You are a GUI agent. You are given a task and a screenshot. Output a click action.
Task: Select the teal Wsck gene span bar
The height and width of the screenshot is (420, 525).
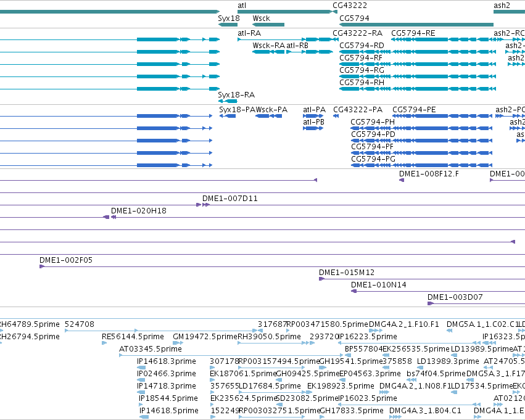[x=268, y=25]
